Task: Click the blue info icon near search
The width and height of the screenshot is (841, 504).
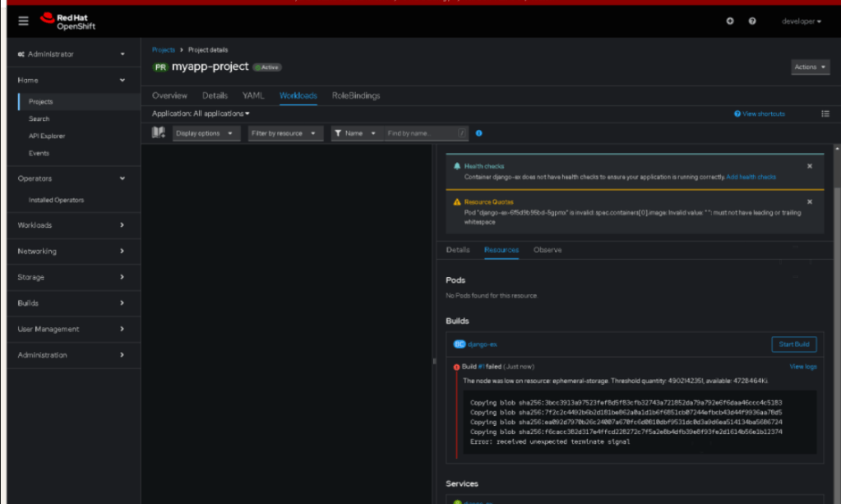Action: (479, 133)
